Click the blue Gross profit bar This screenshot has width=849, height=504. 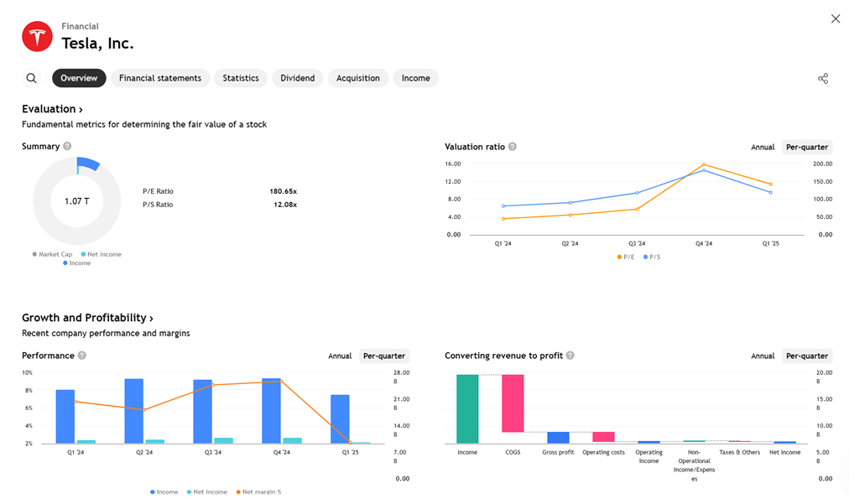coord(558,438)
